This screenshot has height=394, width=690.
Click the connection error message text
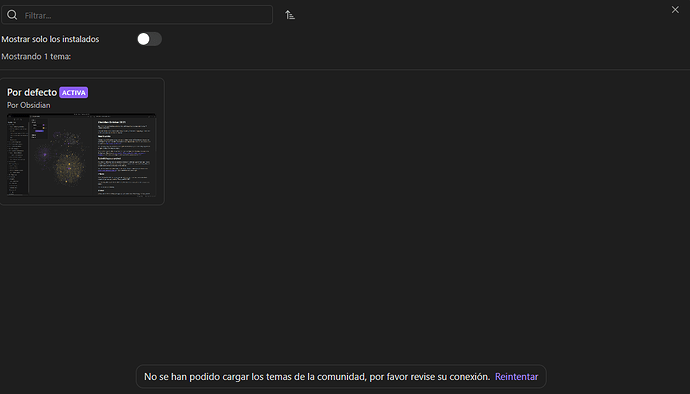pyautogui.click(x=317, y=377)
